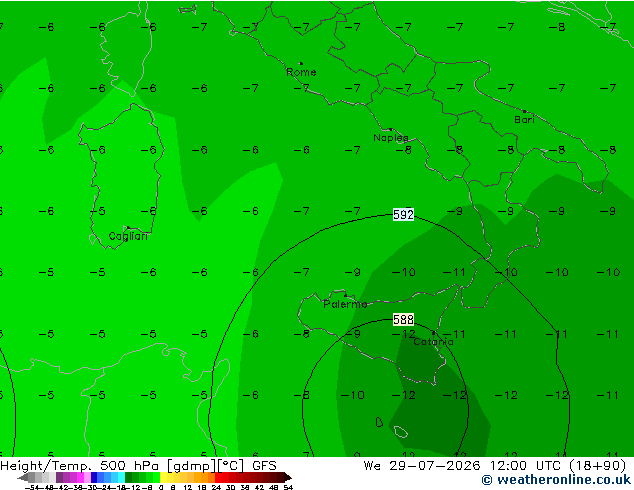Click the -7 value just beneath the Rome label
The image size is (634, 490).
pyautogui.click(x=302, y=88)
